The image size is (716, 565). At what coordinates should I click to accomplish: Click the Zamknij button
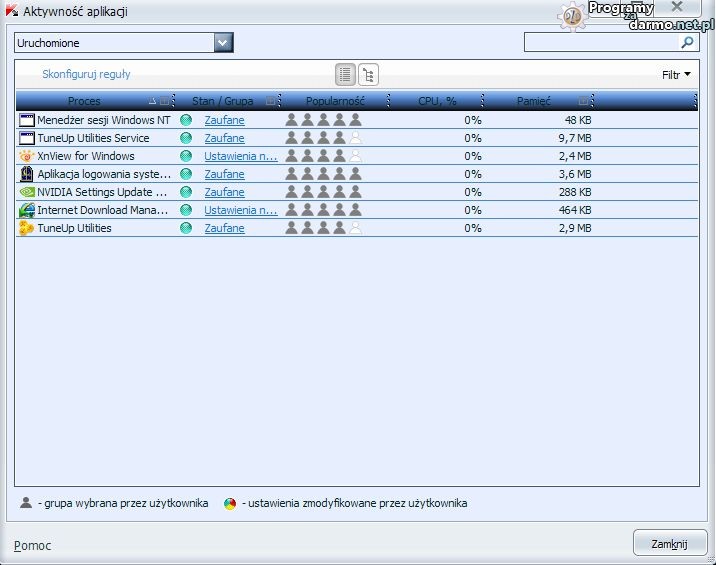coord(669,544)
